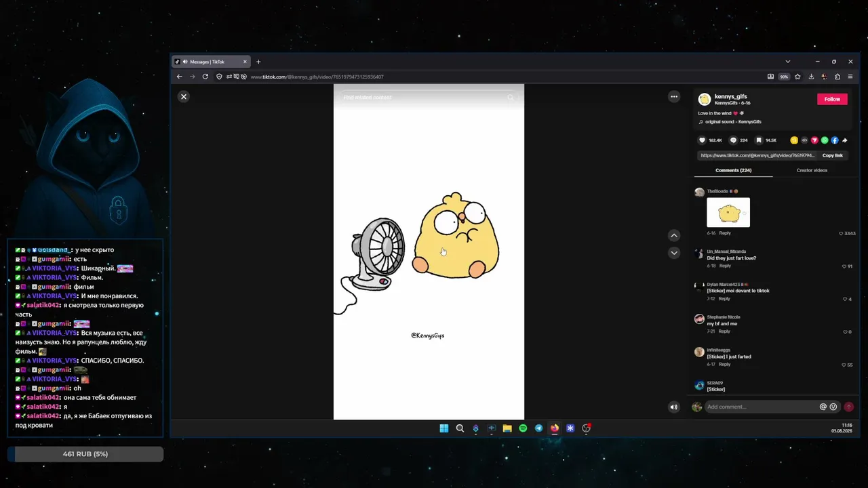Copy the video link

click(x=833, y=155)
